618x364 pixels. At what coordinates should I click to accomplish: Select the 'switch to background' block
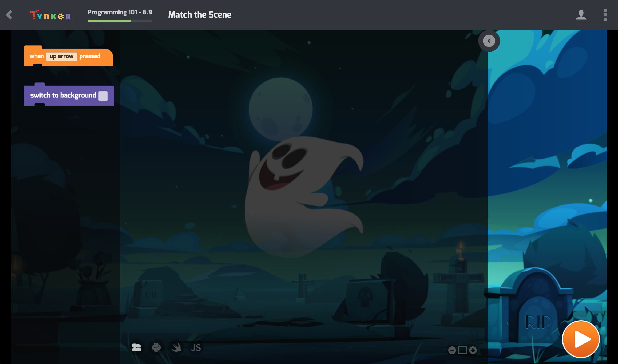pos(63,96)
